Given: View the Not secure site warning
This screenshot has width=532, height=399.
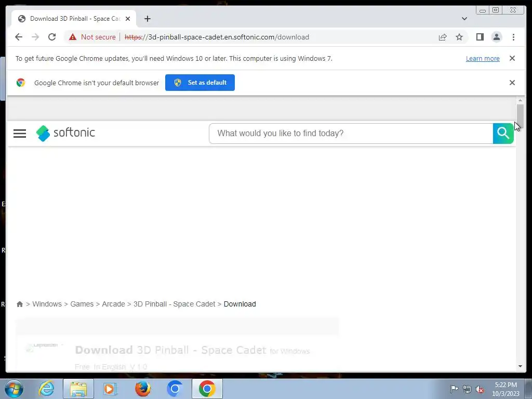Looking at the screenshot, I should pyautogui.click(x=92, y=37).
